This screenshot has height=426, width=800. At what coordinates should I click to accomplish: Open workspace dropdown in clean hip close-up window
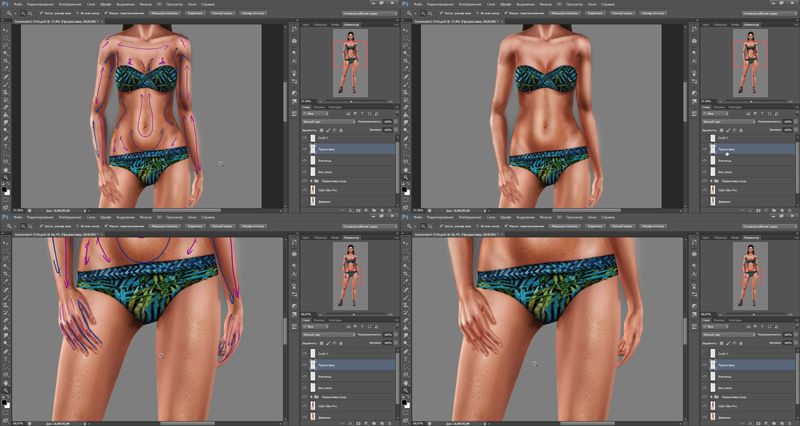[770, 229]
